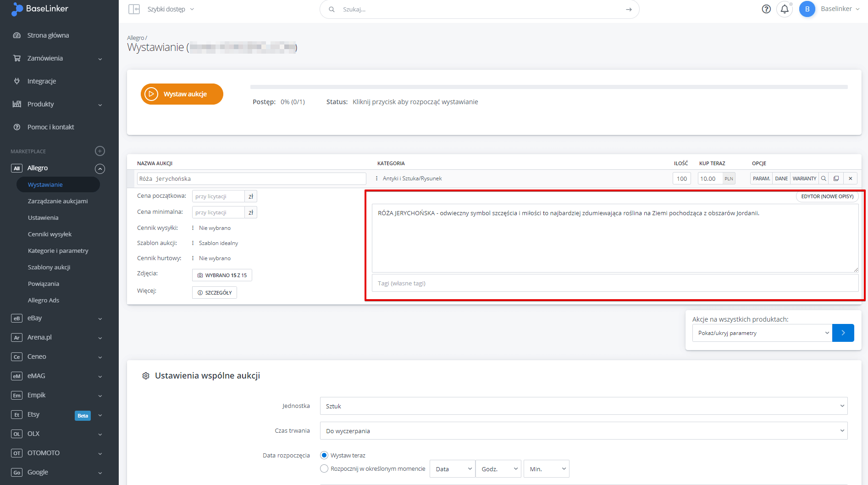Click the search arrow submit icon
Screen dimensions: 868x485
(629, 9)
